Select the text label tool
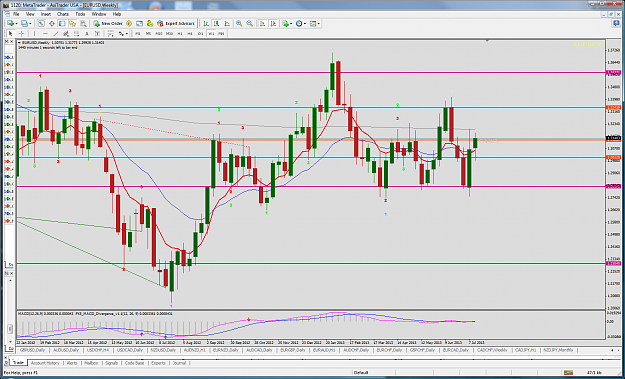Viewport: 625px width, 379px height. point(97,33)
